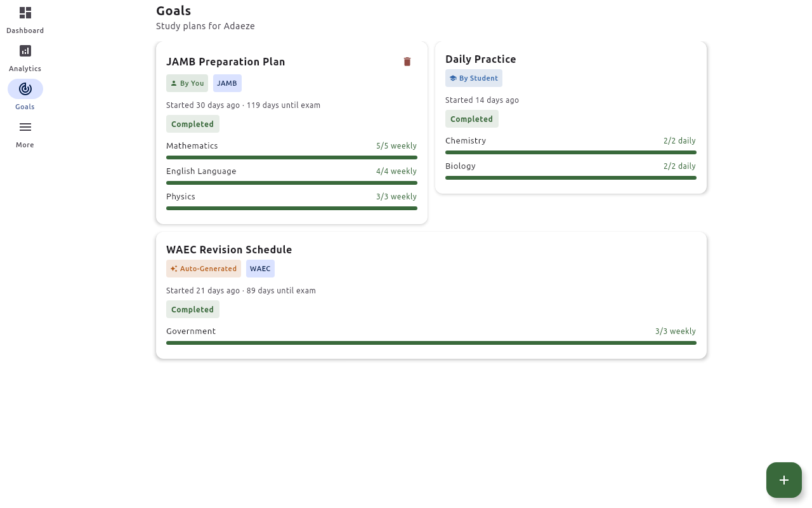Select the English Language subject row
The height and width of the screenshot is (508, 812).
pos(201,171)
